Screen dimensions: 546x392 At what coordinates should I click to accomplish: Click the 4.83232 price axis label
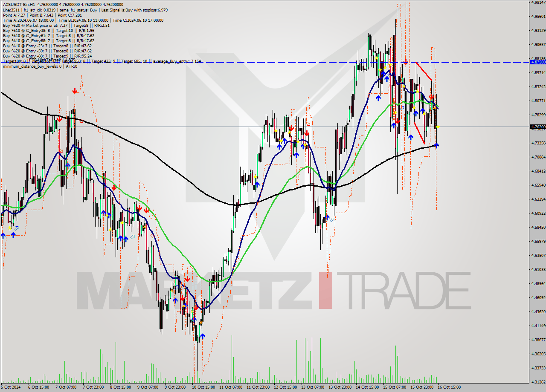538,86
